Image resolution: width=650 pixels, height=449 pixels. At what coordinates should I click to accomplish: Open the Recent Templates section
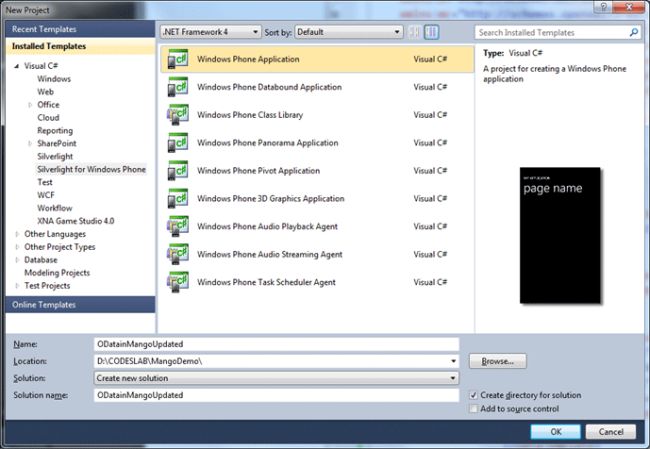(80, 29)
